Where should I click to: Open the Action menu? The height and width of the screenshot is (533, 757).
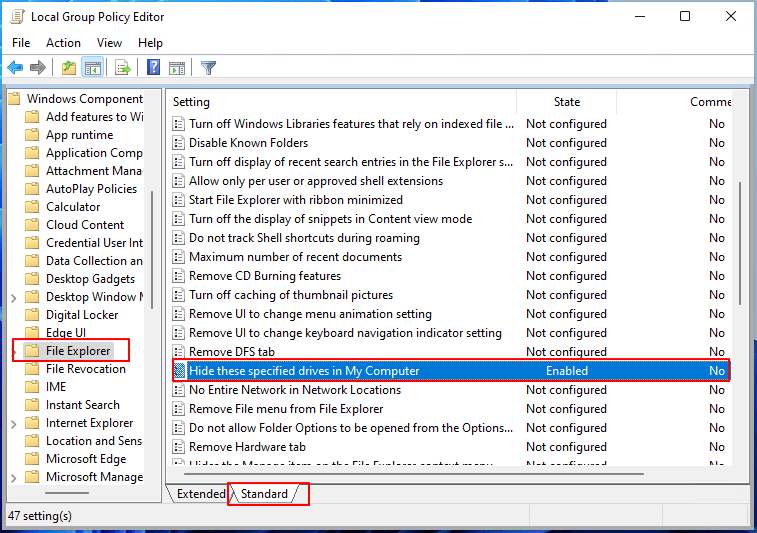[x=63, y=43]
